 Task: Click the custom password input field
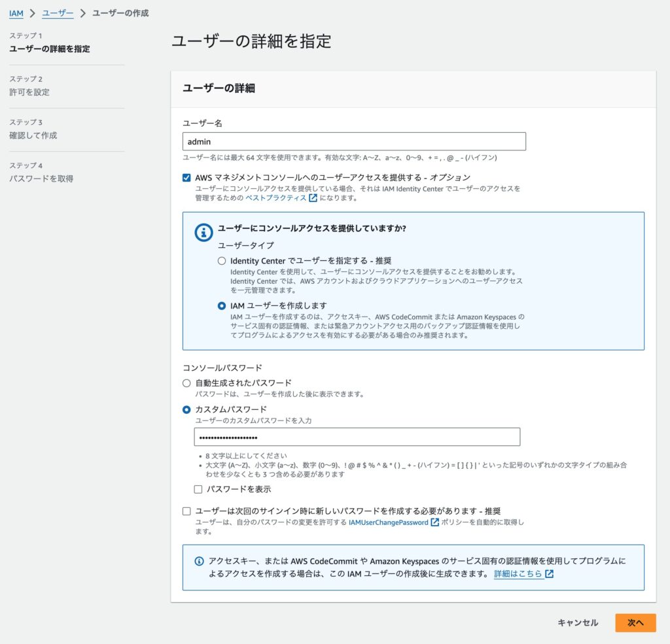tap(357, 437)
